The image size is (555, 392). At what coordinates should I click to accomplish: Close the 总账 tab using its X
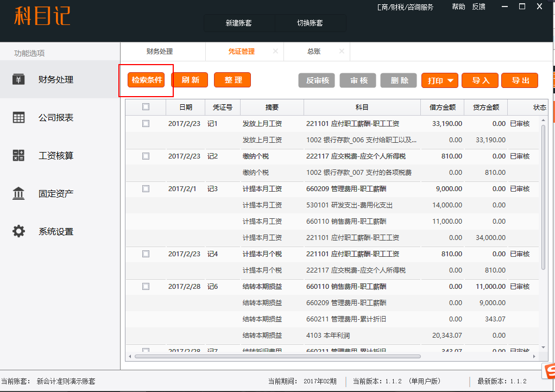coord(342,52)
